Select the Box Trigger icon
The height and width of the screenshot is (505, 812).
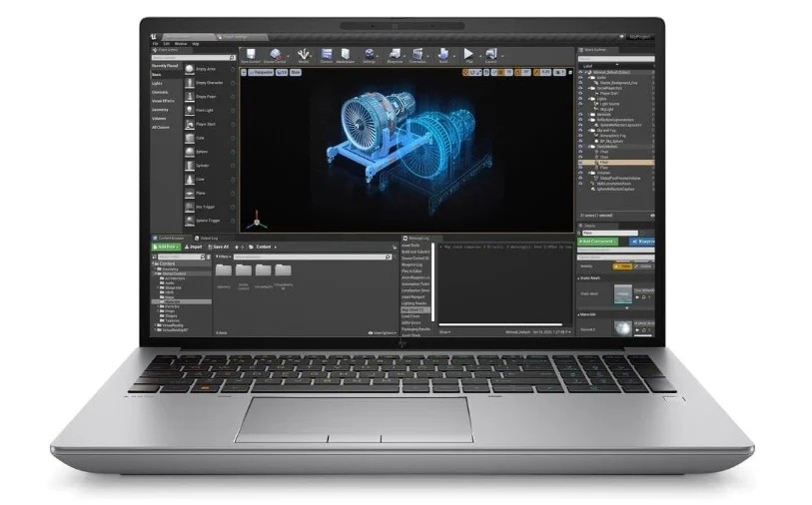(x=190, y=207)
